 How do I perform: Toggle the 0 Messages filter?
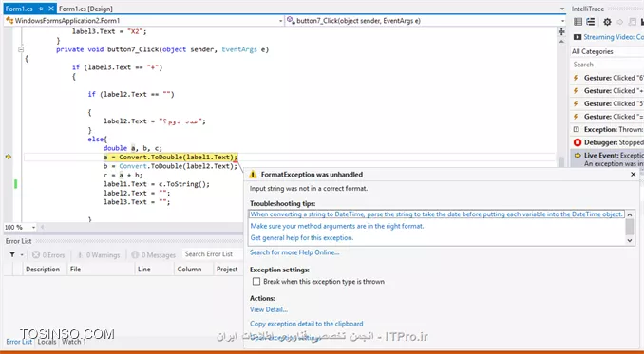(154, 254)
